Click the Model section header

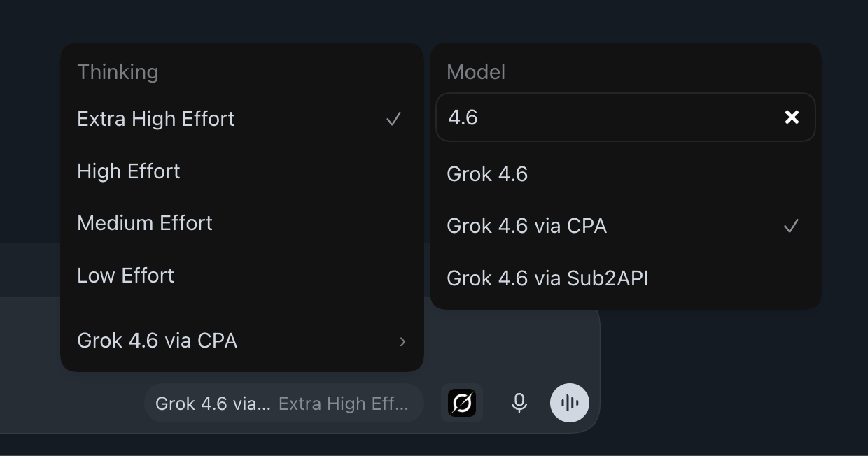(476, 72)
